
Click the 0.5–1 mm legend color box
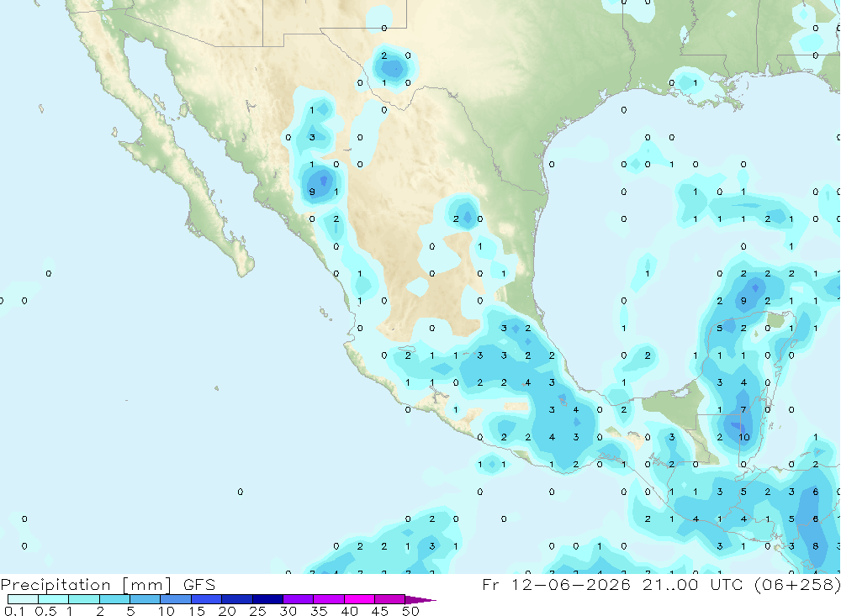click(x=53, y=599)
